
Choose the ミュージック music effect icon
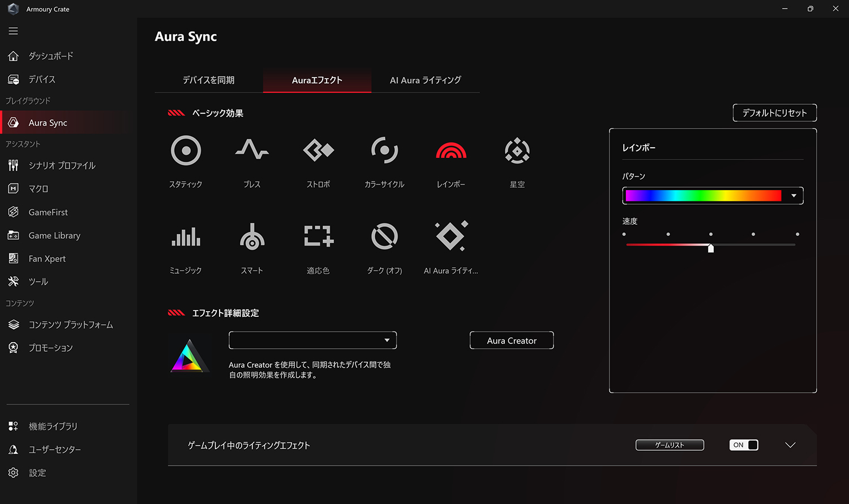coord(186,236)
